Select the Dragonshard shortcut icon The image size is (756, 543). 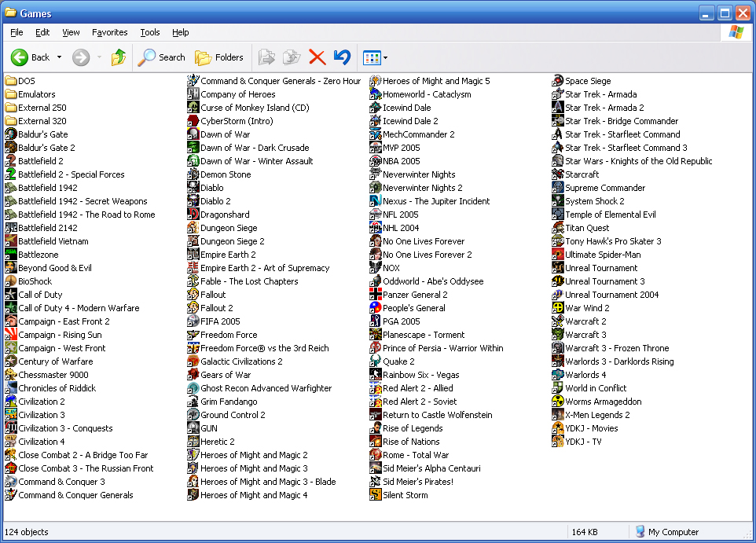[x=193, y=214]
